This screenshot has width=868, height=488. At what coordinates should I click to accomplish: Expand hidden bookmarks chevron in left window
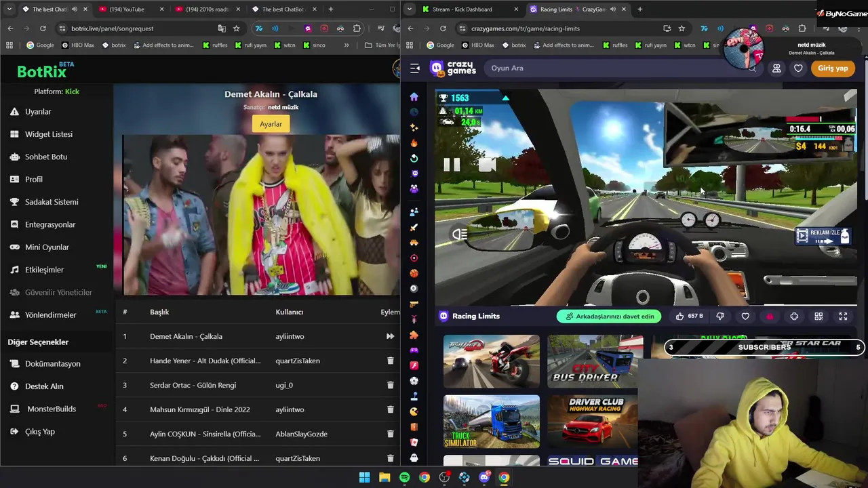tap(347, 45)
